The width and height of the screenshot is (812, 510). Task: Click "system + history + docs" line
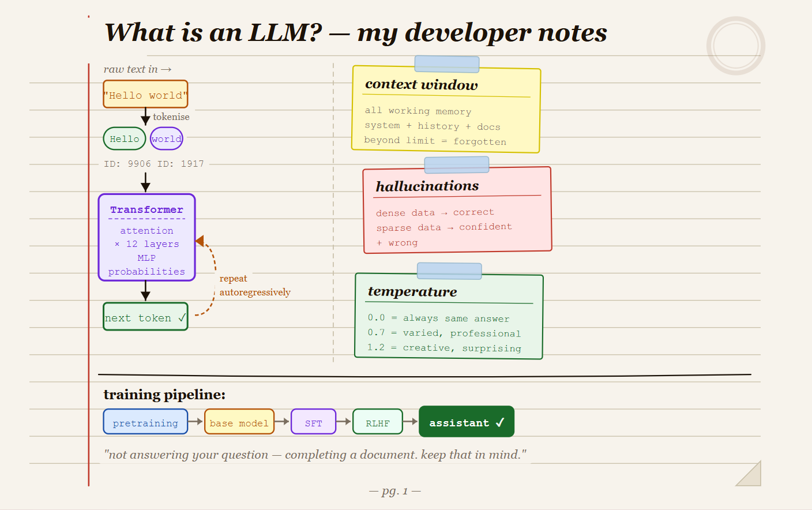coord(433,126)
